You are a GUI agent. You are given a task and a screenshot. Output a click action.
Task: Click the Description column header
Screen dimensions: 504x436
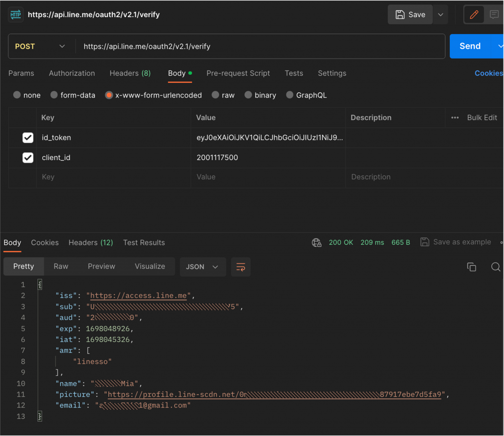(371, 118)
